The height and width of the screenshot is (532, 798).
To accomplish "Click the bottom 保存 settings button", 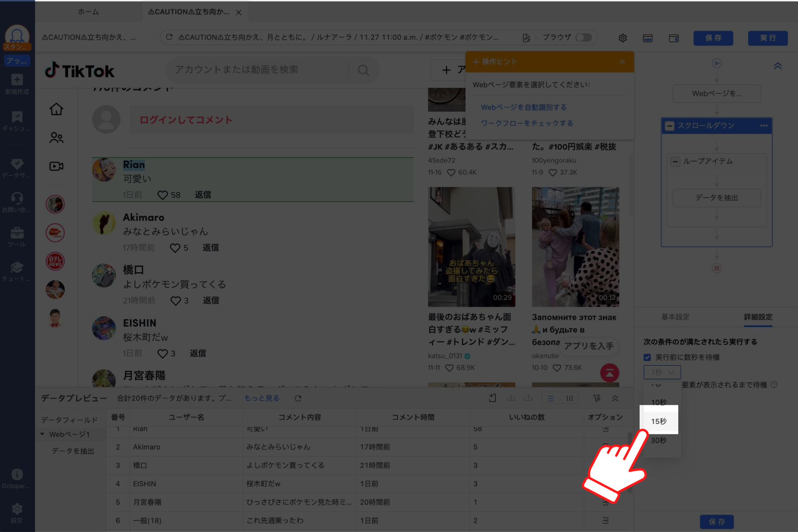I will 717,522.
